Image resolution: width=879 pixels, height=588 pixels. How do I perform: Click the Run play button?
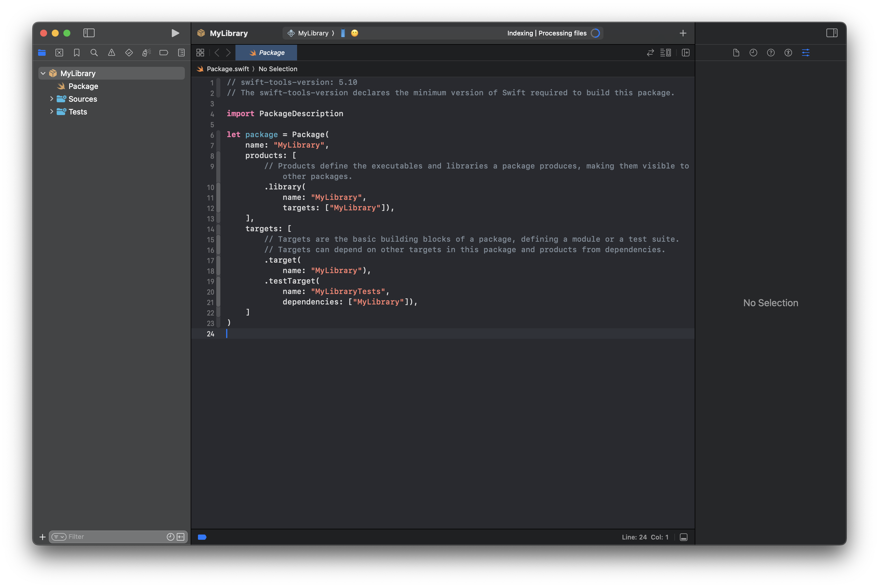click(175, 33)
